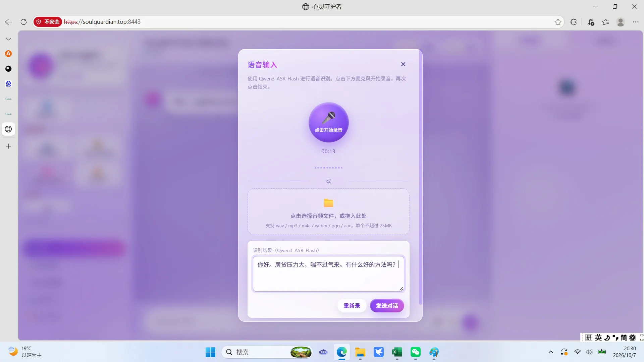The height and width of the screenshot is (362, 644).
Task: Open the IME settings gear icon
Action: tap(633, 338)
